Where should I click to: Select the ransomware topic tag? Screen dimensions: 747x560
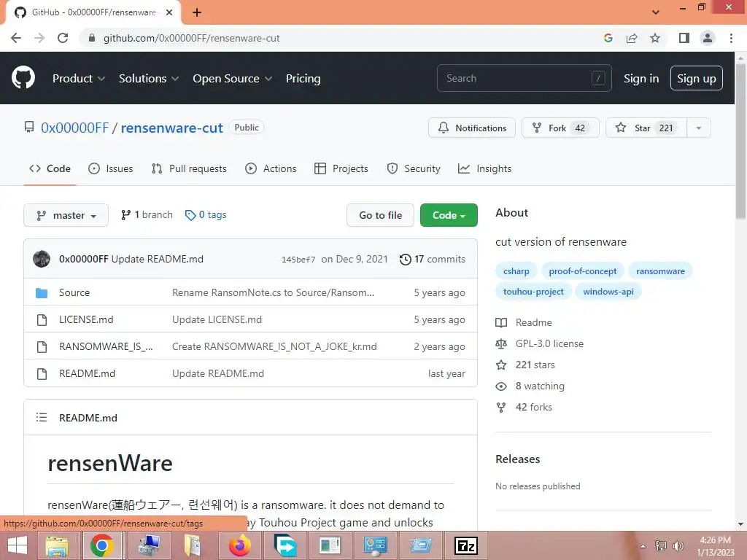[x=660, y=271]
